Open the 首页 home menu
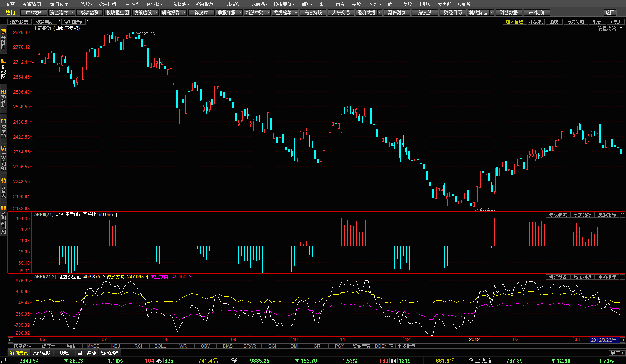Screen dimensions: 626x364 (x=10, y=4)
